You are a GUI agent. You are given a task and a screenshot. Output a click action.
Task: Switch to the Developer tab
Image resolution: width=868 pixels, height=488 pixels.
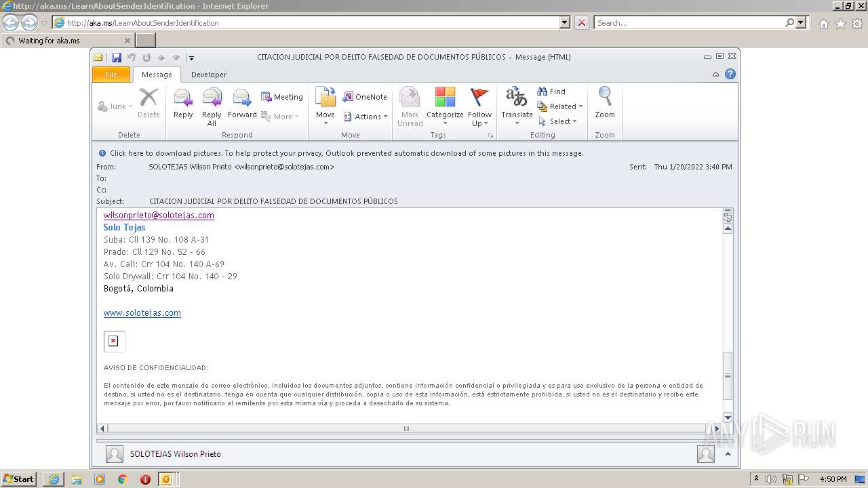point(209,75)
